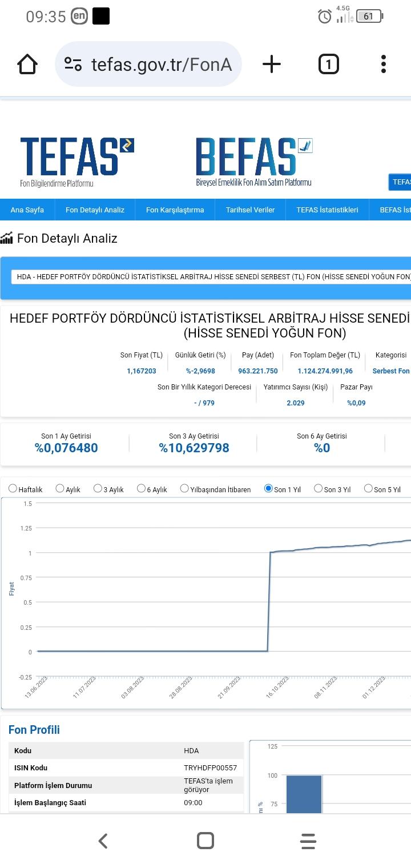Tap the address bar URL tefas.gov.tr
Screen dimensions: 411x868
click(161, 64)
